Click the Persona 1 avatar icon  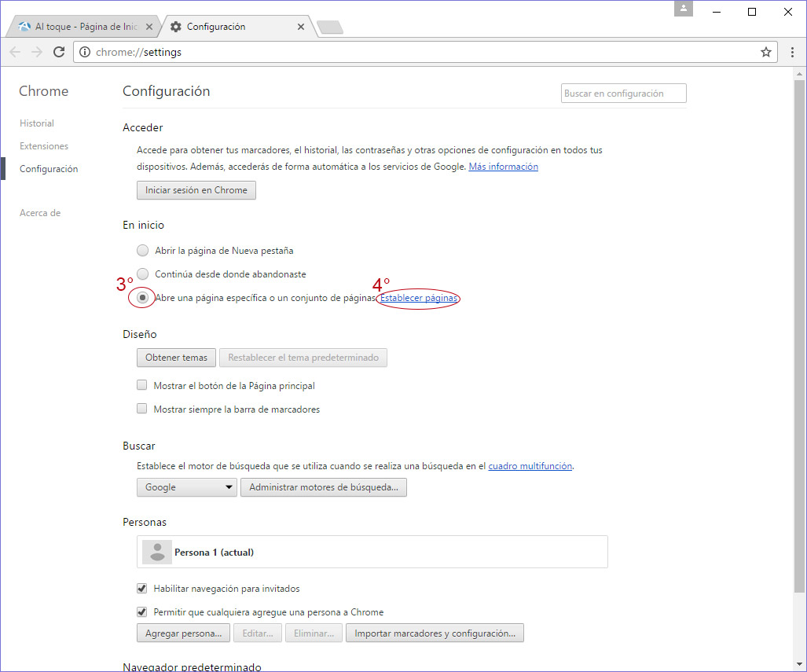[157, 552]
